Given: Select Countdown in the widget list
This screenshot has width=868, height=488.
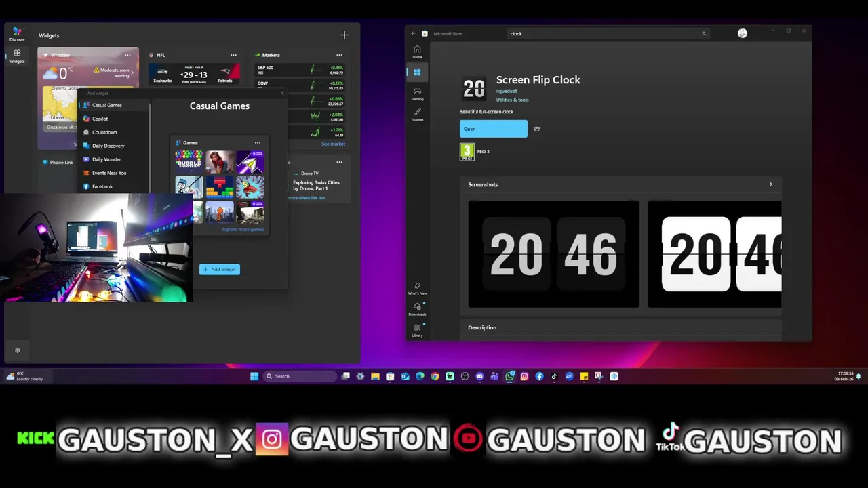Looking at the screenshot, I should [114, 132].
